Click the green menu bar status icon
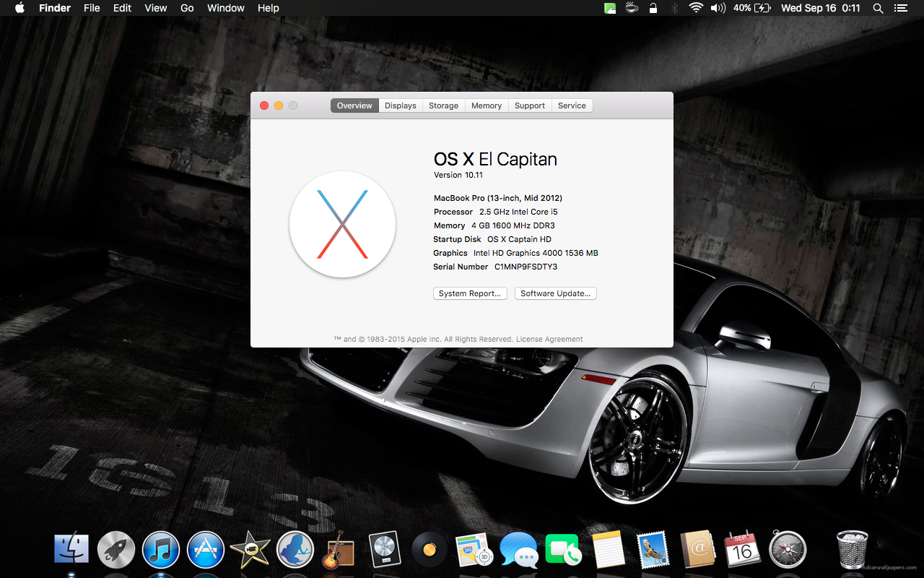This screenshot has width=924, height=578. 610,8
